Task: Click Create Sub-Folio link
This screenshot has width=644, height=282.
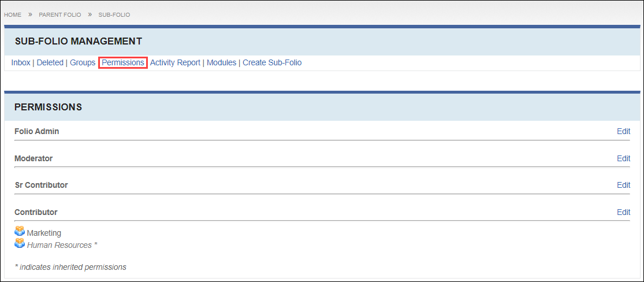Action: pos(272,63)
